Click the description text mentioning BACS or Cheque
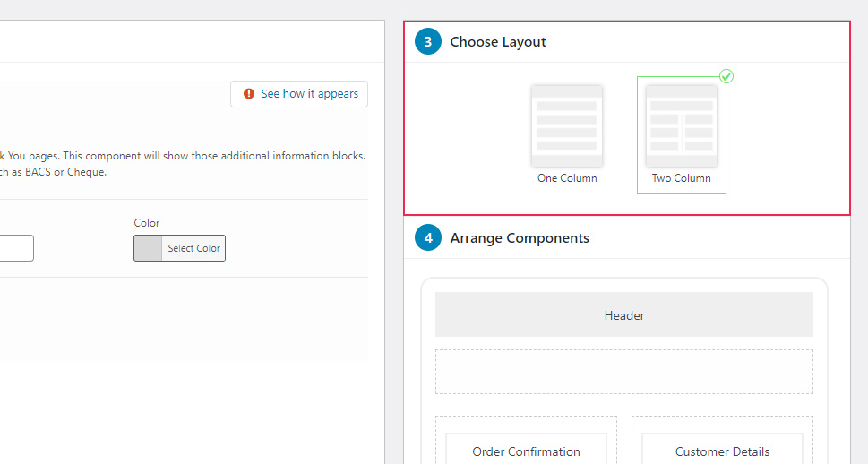Viewport: 868px width, 464px height. point(54,172)
